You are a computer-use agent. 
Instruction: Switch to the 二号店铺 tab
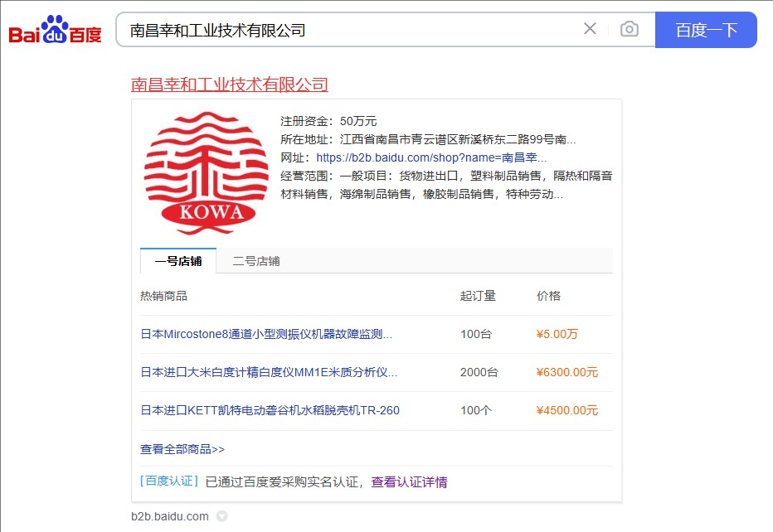coord(256,261)
